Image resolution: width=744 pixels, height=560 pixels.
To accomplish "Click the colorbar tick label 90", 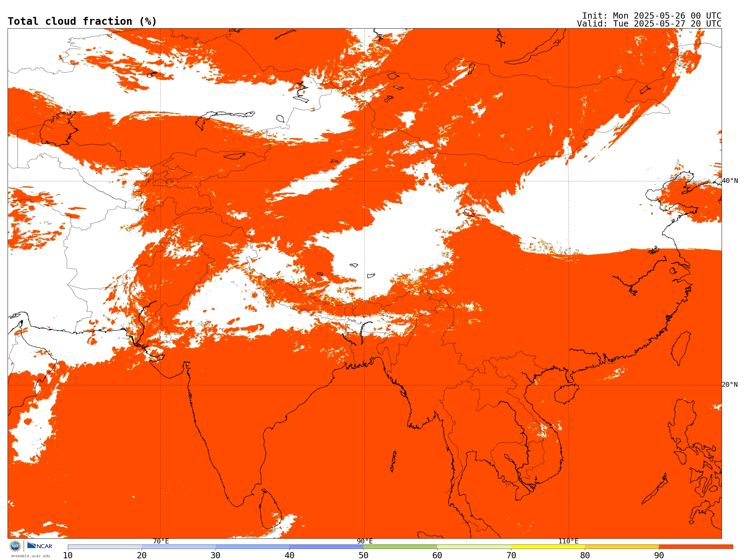I will point(659,556).
